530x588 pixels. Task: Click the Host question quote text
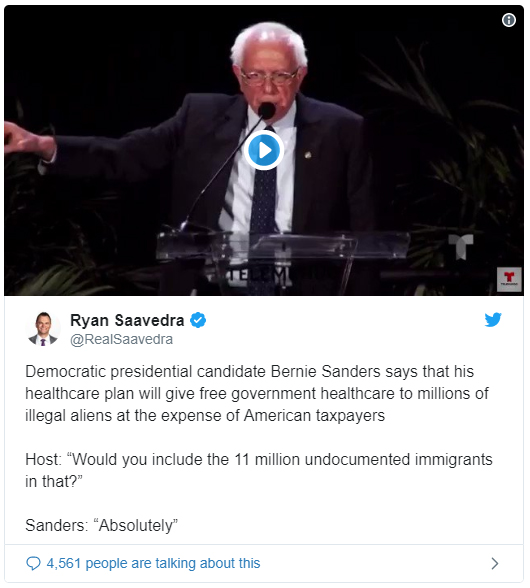tap(259, 470)
